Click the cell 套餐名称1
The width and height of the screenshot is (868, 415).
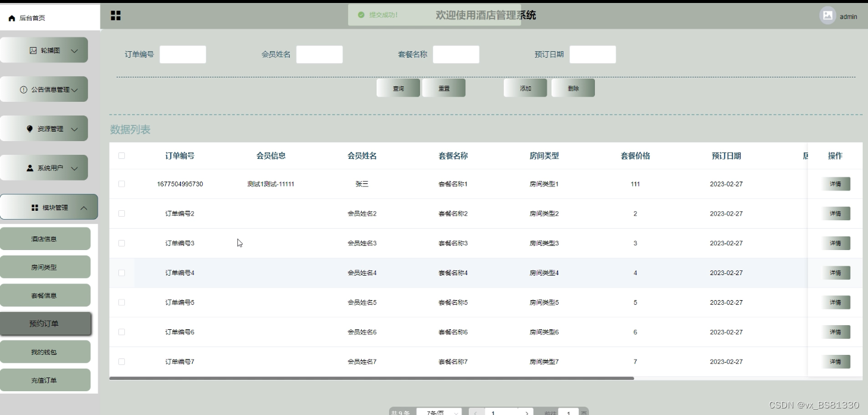coord(453,184)
